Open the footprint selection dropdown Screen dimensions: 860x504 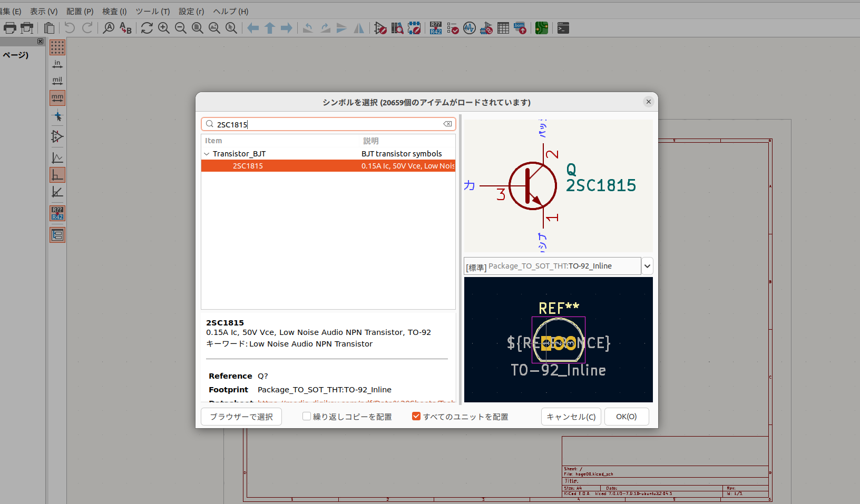click(x=647, y=266)
